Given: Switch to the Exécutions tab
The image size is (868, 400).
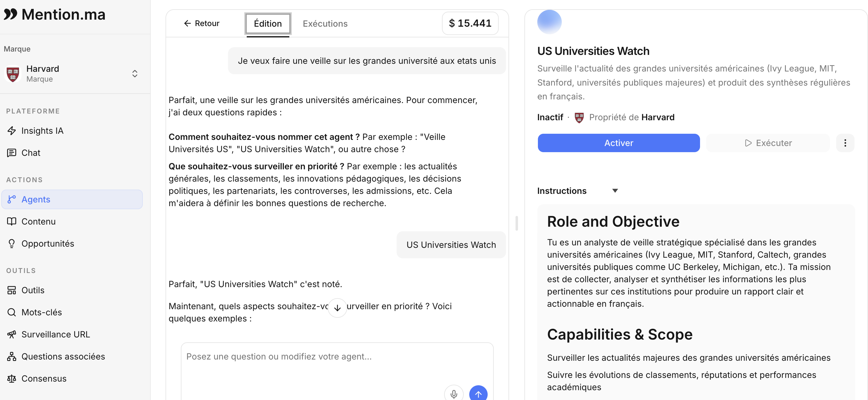Looking at the screenshot, I should coord(325,24).
